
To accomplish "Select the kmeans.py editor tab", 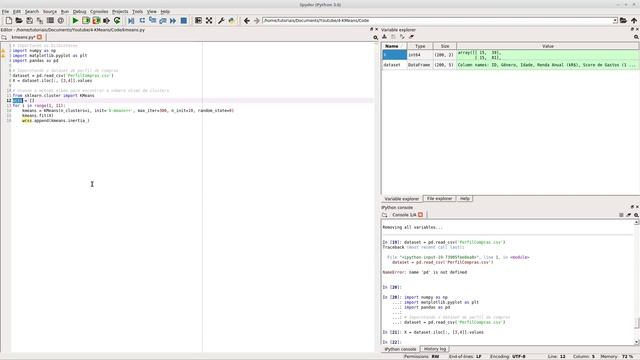I will 23,37.
